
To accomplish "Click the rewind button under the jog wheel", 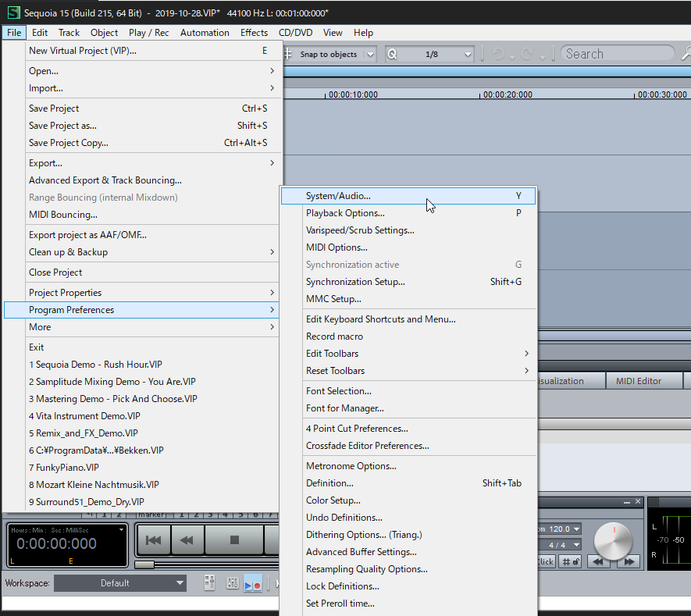I will pos(599,561).
